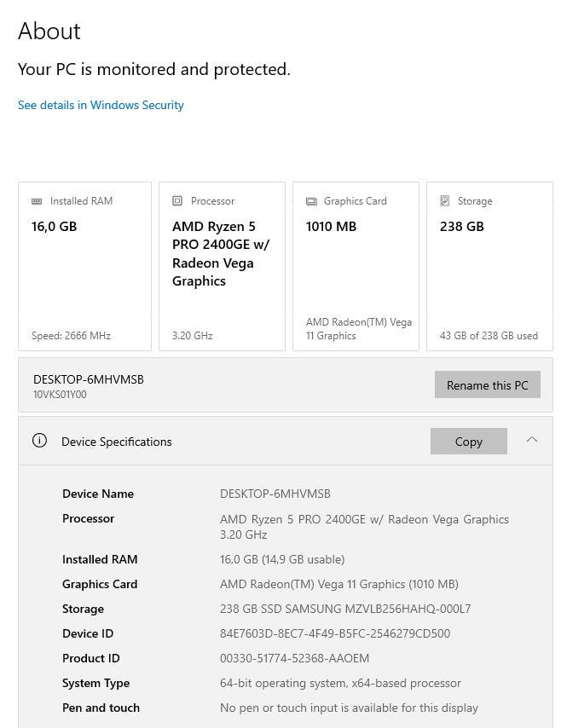Image resolution: width=567 pixels, height=728 pixels.
Task: Select 1010 MB in Graphics Card card
Action: [x=331, y=227]
